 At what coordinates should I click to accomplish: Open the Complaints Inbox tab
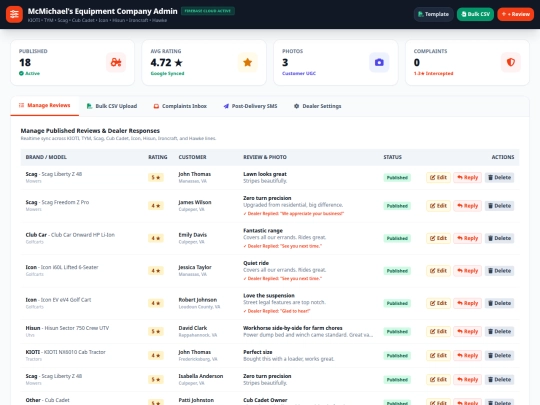[180, 106]
